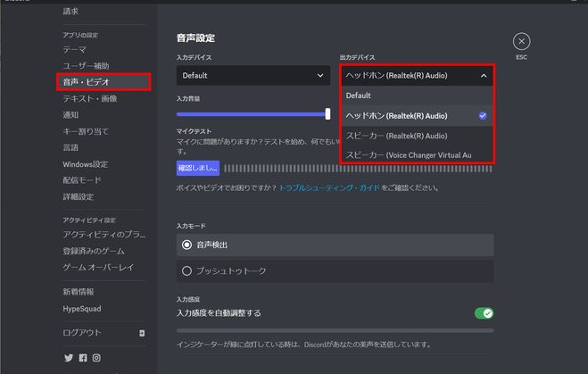Click the 確認しましょう mic test button
This screenshot has height=374, width=588.
tap(197, 168)
